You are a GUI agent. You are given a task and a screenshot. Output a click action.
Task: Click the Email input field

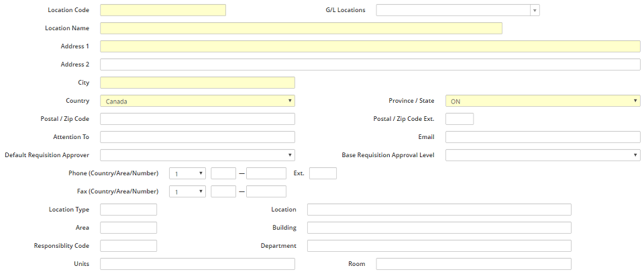[542, 137]
